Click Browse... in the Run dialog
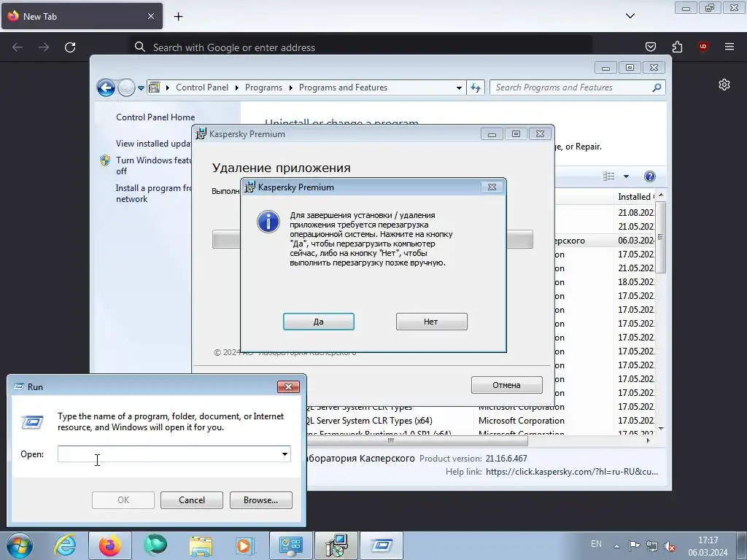Image resolution: width=747 pixels, height=560 pixels. (x=260, y=500)
